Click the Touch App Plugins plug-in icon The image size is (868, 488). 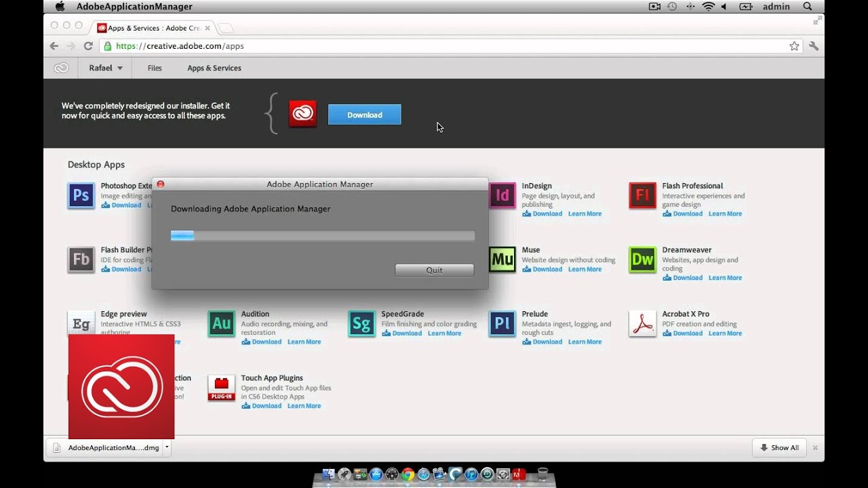pyautogui.click(x=221, y=388)
